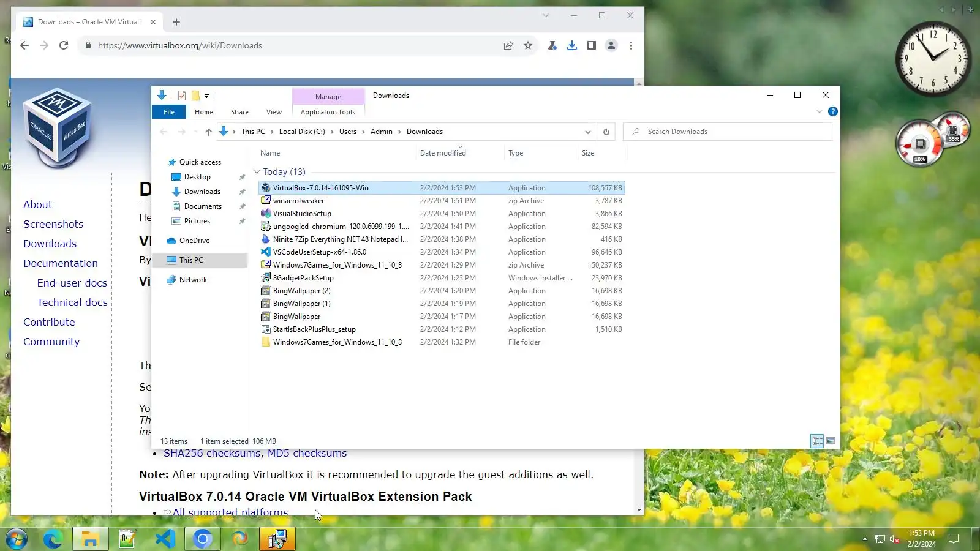Select OneDrive in the navigation pane
This screenshot has width=980, height=551.
pos(194,241)
